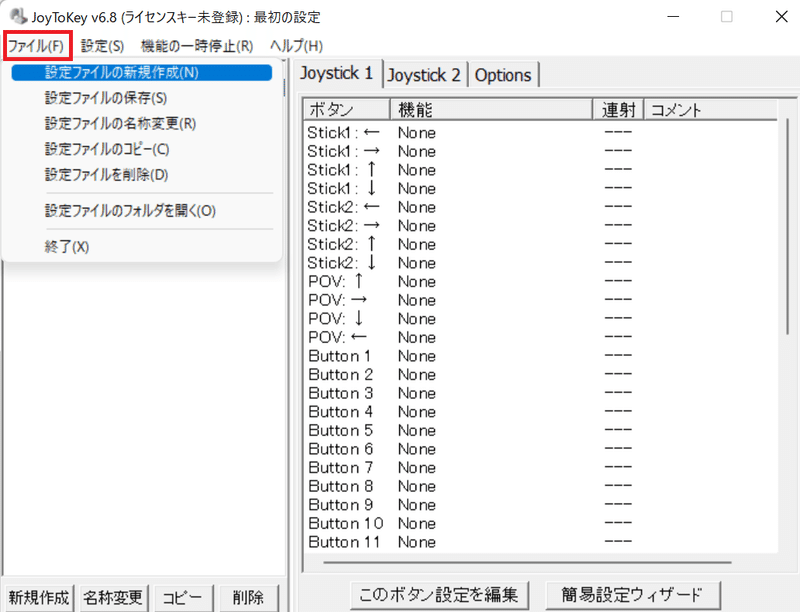800x612 pixels.
Task: Click the 機能 column header
Action: (491, 110)
